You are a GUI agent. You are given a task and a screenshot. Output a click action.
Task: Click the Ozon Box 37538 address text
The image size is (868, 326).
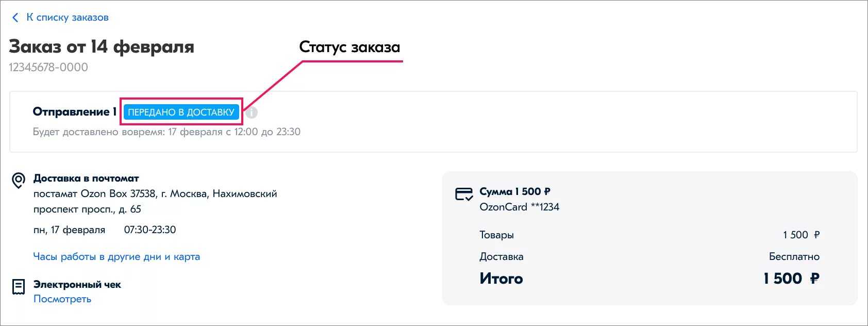tap(155, 201)
